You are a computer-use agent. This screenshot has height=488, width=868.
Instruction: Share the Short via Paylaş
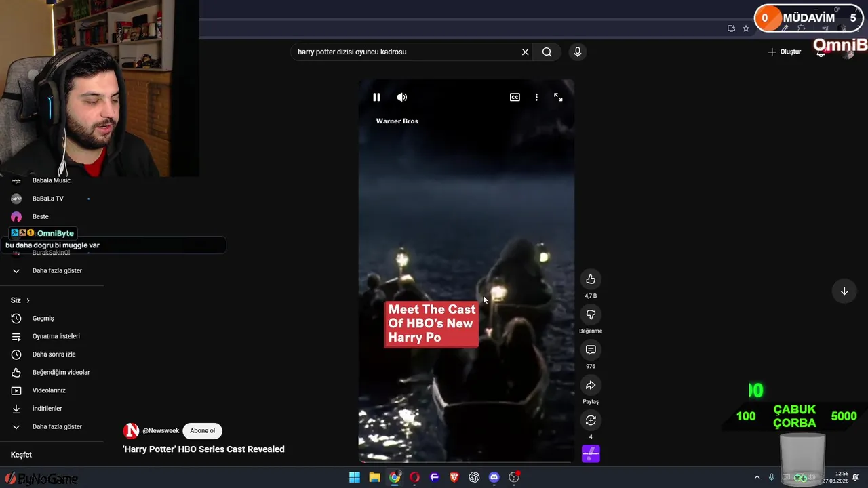591,385
